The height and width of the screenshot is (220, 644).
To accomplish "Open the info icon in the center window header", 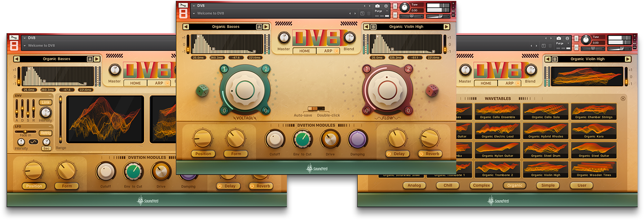I will point(386,6).
